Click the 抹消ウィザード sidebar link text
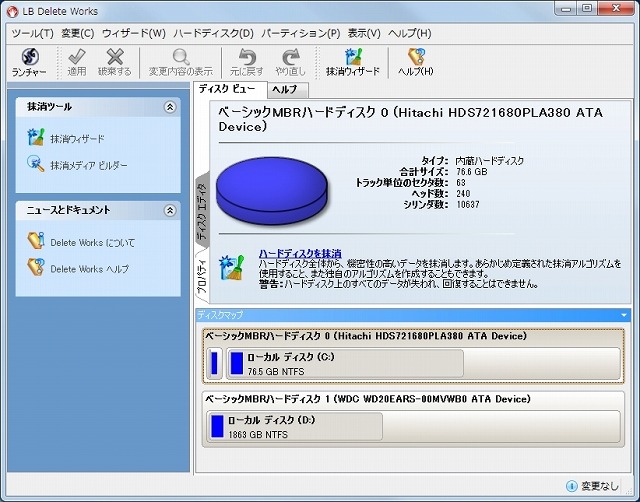 (x=78, y=139)
